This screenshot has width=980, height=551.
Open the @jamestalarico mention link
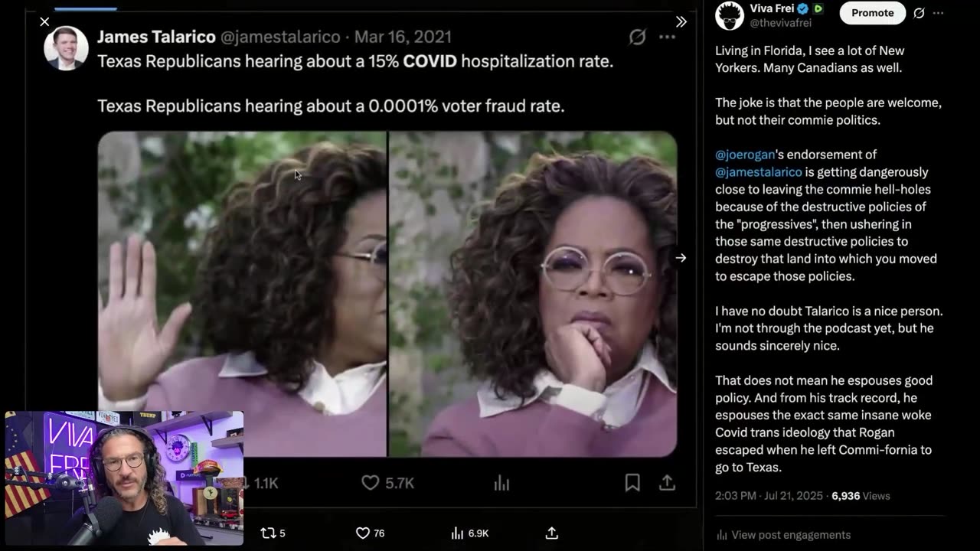click(759, 172)
